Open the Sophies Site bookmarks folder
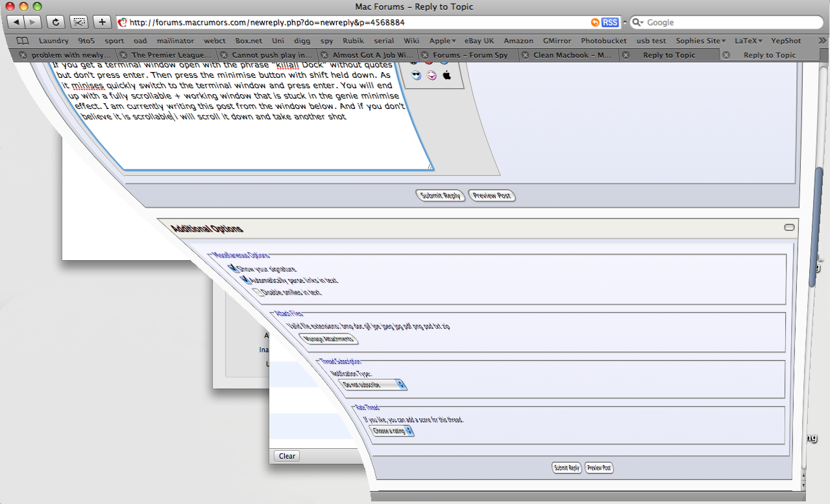830x504 pixels. pyautogui.click(x=701, y=40)
